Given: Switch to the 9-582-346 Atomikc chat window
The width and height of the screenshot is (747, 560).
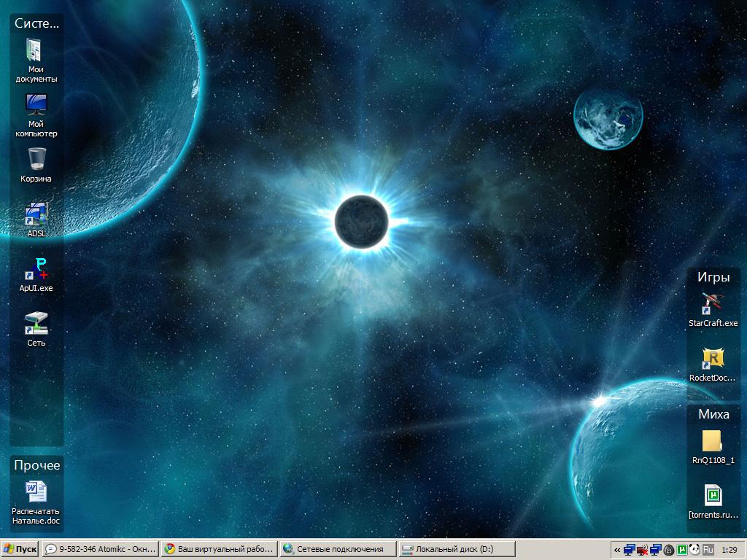Looking at the screenshot, I should [101, 549].
